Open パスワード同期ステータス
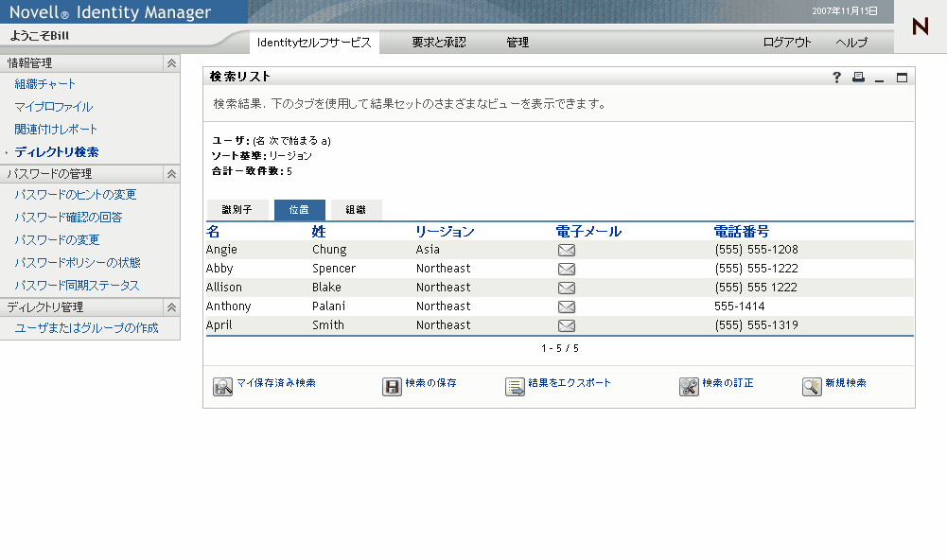 [x=78, y=285]
